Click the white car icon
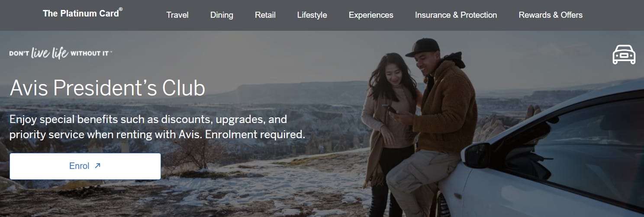The height and width of the screenshot is (217, 644). tap(624, 55)
